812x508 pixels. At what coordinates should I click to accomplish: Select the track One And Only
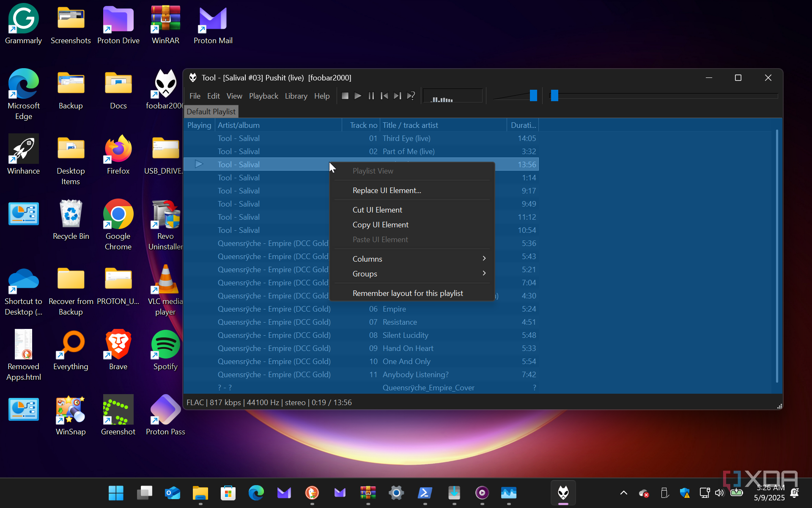coord(361,362)
